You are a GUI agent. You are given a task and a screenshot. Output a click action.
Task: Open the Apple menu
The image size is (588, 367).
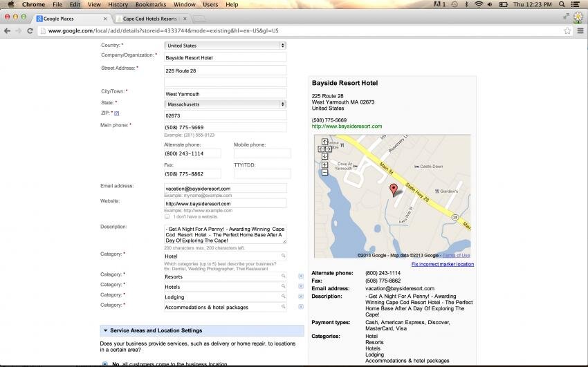coord(11,4)
